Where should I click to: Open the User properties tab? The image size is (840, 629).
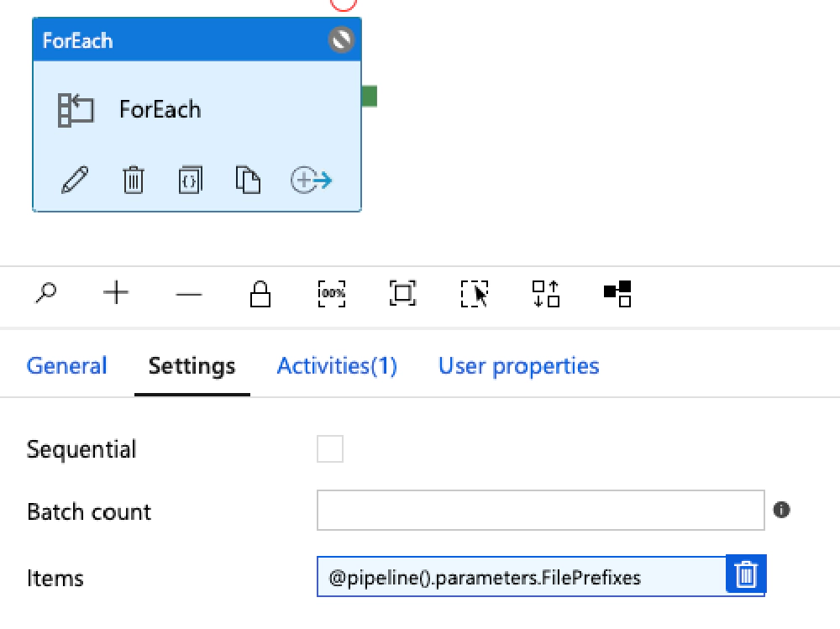(x=518, y=365)
